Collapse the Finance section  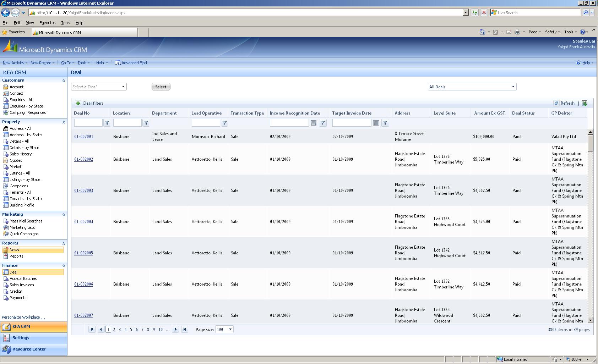[64, 266]
